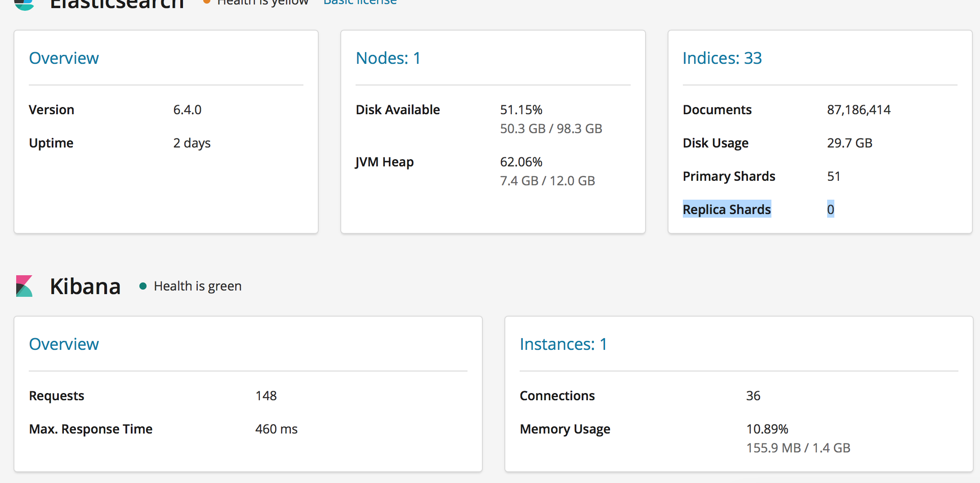Click the highlighted Replica Shards value 0
This screenshot has height=483, width=980.
point(830,210)
